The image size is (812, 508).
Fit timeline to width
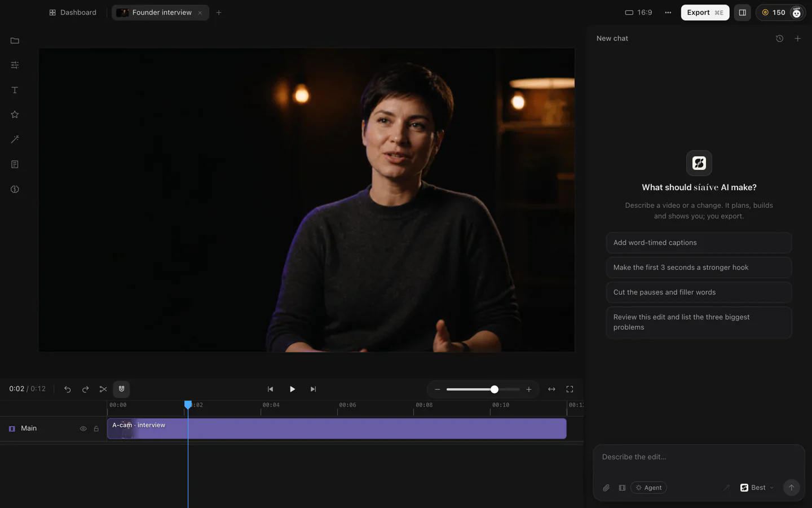(x=551, y=389)
